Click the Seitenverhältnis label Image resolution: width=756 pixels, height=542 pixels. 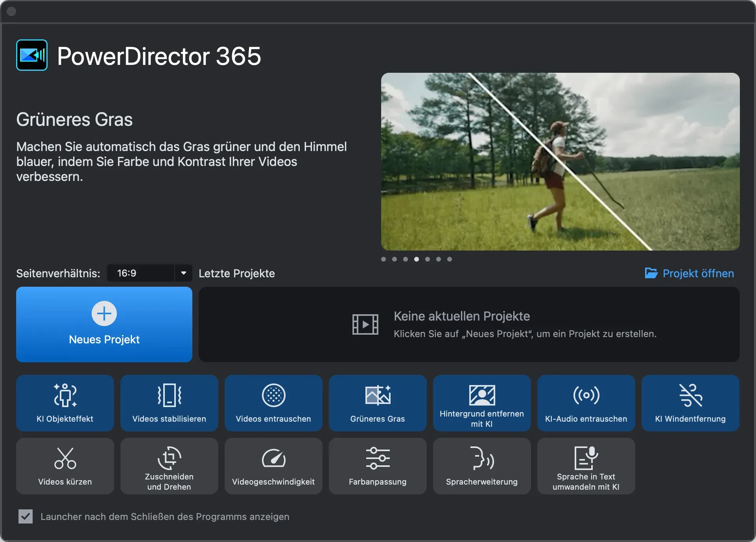[x=58, y=273]
